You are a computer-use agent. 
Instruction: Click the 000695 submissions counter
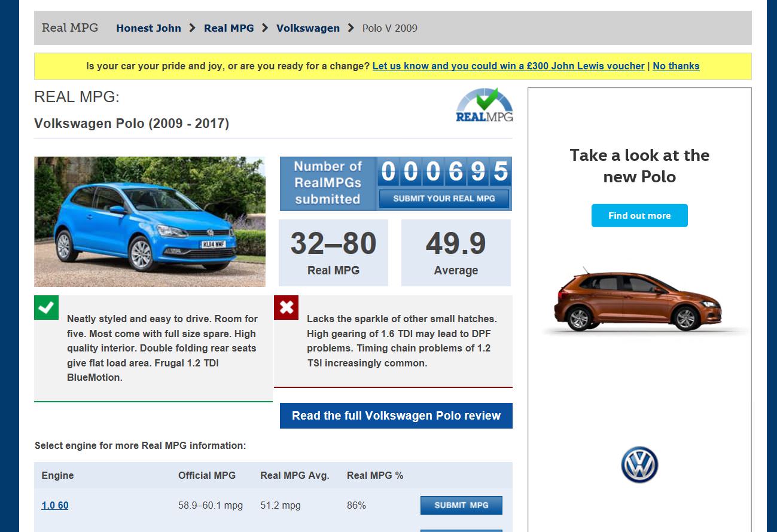point(444,172)
